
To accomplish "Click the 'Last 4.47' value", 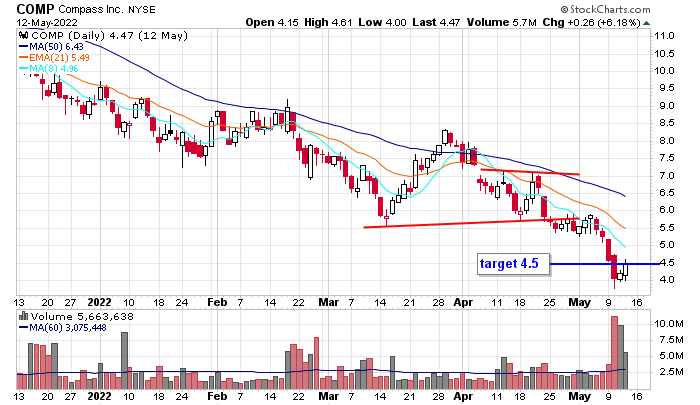I will (436, 22).
